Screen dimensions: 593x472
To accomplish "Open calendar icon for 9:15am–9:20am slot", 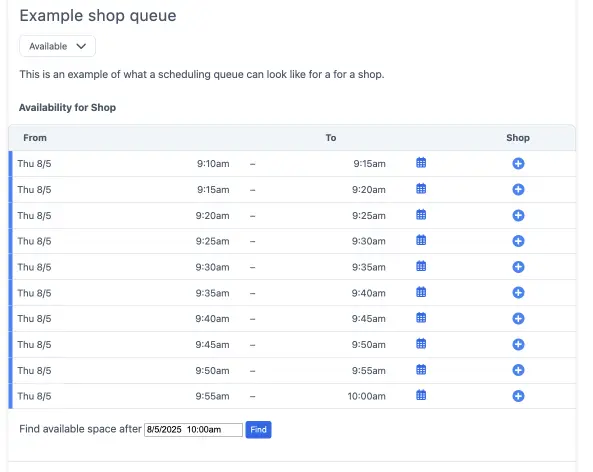I will pos(421,189).
